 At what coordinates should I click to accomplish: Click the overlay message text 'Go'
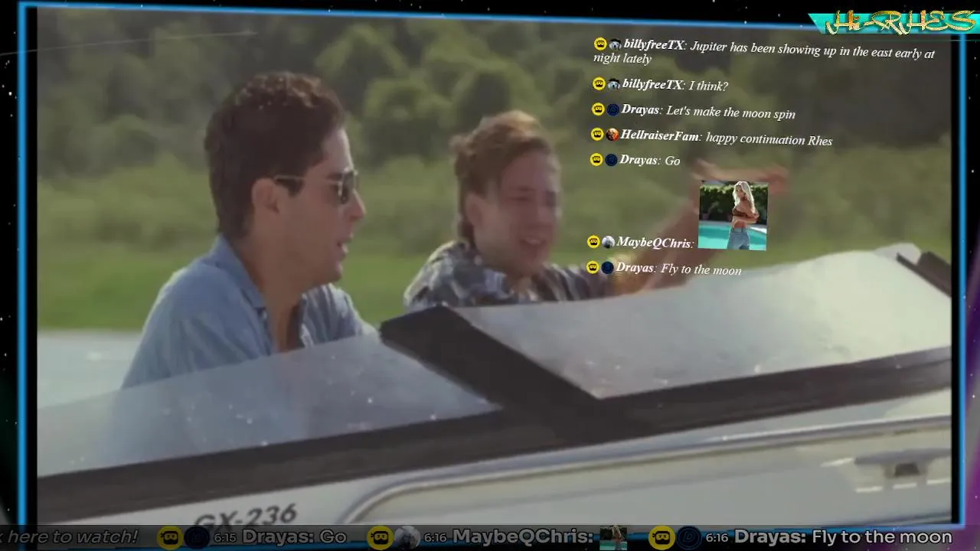point(672,161)
